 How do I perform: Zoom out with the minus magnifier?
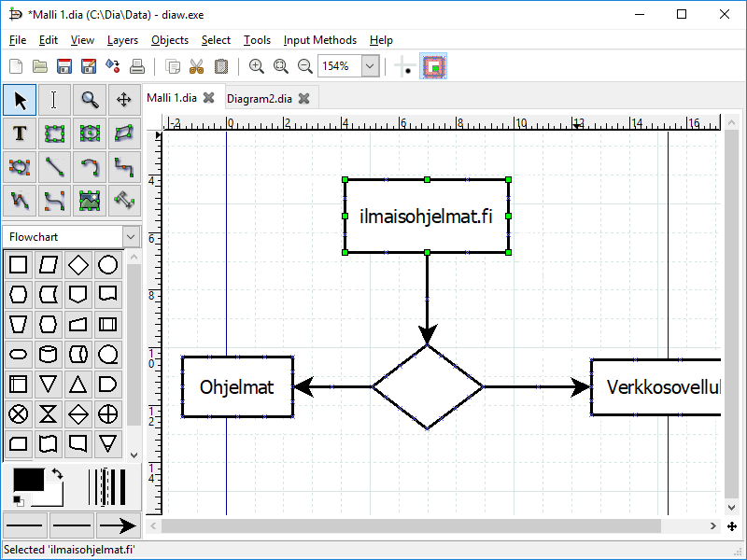click(x=305, y=66)
